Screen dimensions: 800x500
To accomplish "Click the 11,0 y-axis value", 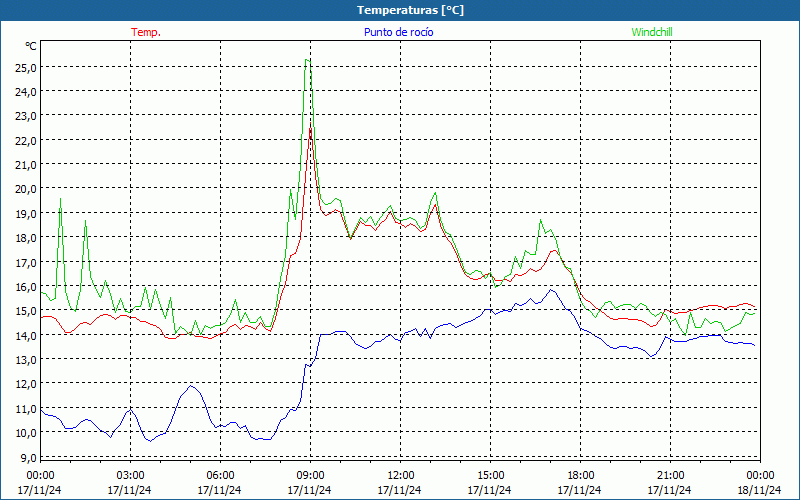I will 24,408.
